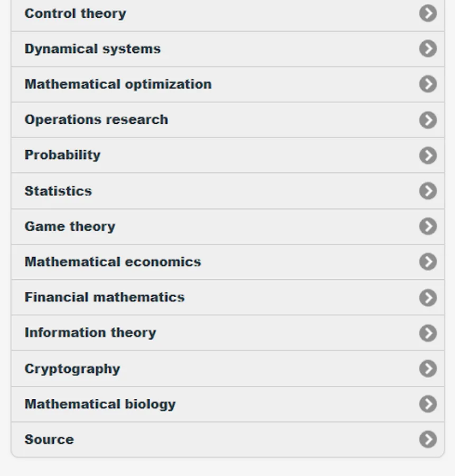Click the arrow icon beside Control theory
This screenshot has width=455, height=476.
tap(428, 13)
